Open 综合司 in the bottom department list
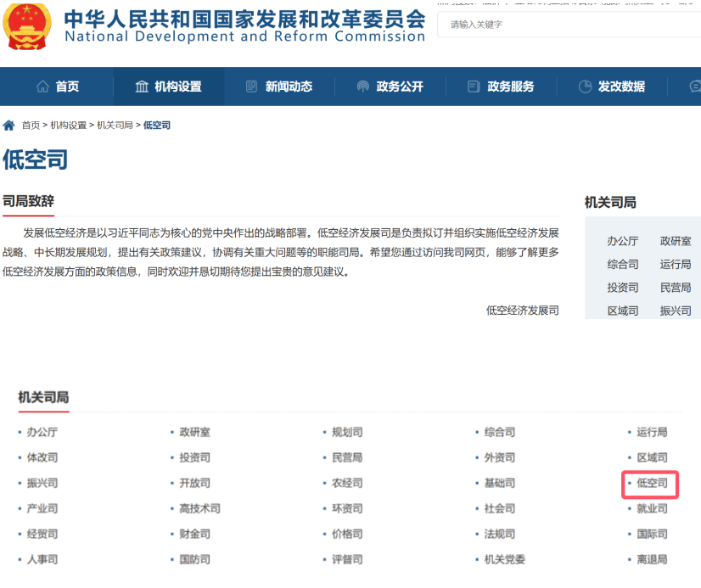This screenshot has width=701, height=588. (499, 432)
